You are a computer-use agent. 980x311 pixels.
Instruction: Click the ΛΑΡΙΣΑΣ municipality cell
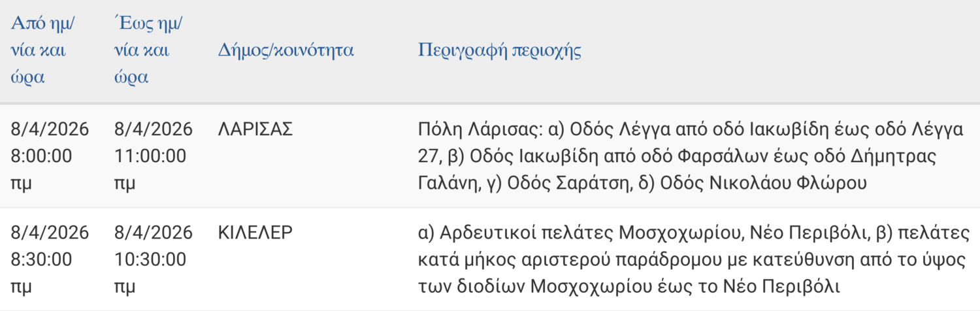[x=255, y=129]
